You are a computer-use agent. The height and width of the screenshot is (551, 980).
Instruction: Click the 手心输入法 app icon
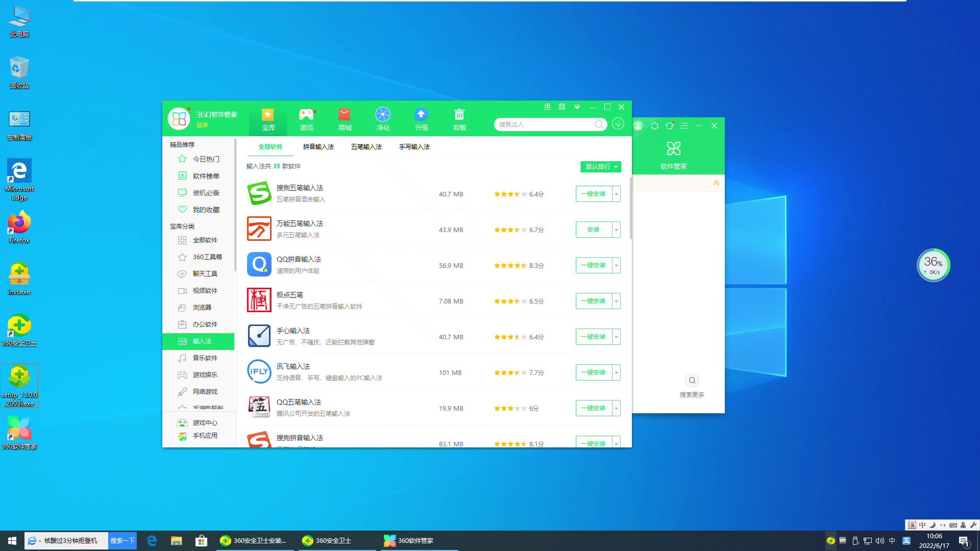[x=259, y=336]
